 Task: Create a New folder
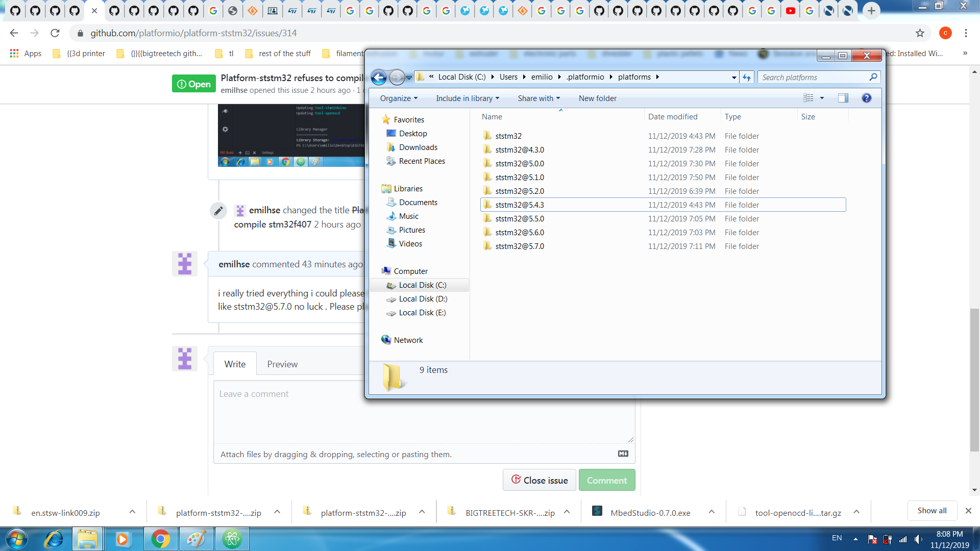597,98
